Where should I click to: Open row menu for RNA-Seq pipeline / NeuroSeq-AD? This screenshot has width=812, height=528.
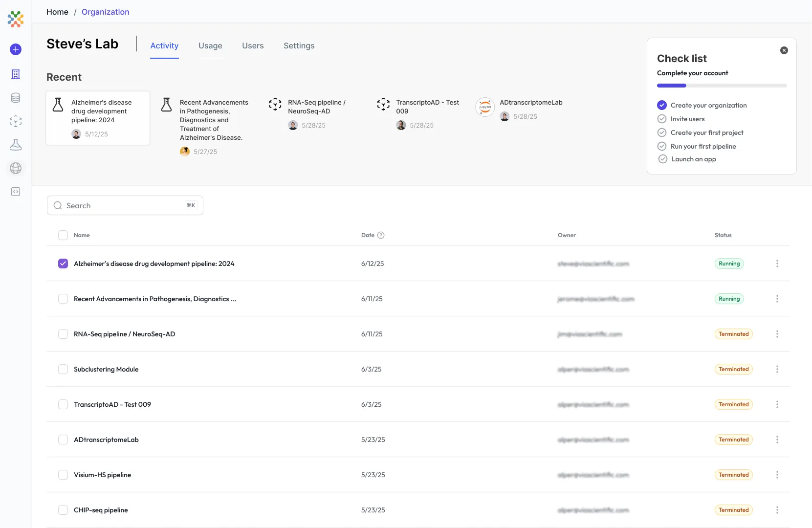tap(777, 334)
